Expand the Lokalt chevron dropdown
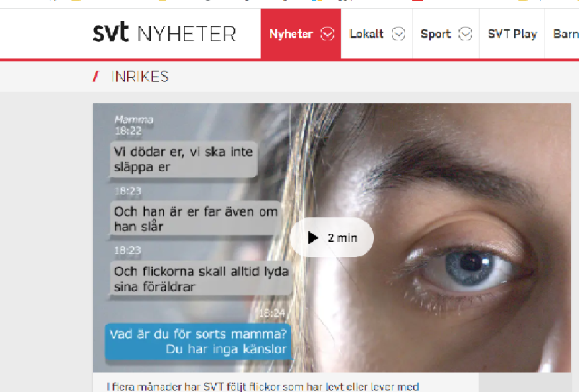This screenshot has width=579, height=392. tap(398, 34)
